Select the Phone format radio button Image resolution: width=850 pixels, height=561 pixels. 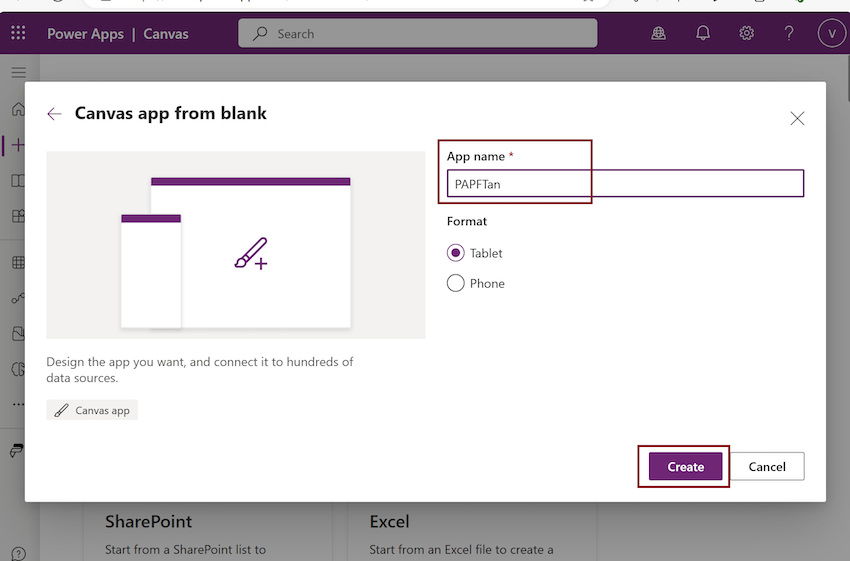455,283
